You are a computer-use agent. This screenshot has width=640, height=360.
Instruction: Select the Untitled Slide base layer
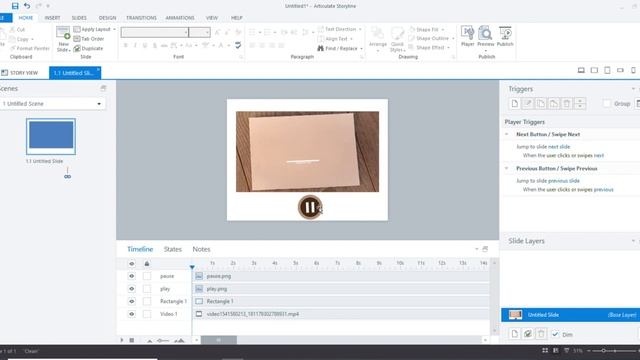coord(571,315)
